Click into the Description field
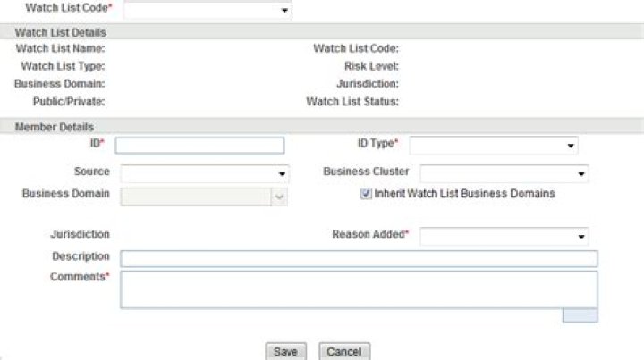This screenshot has height=360, width=644. pyautogui.click(x=359, y=259)
